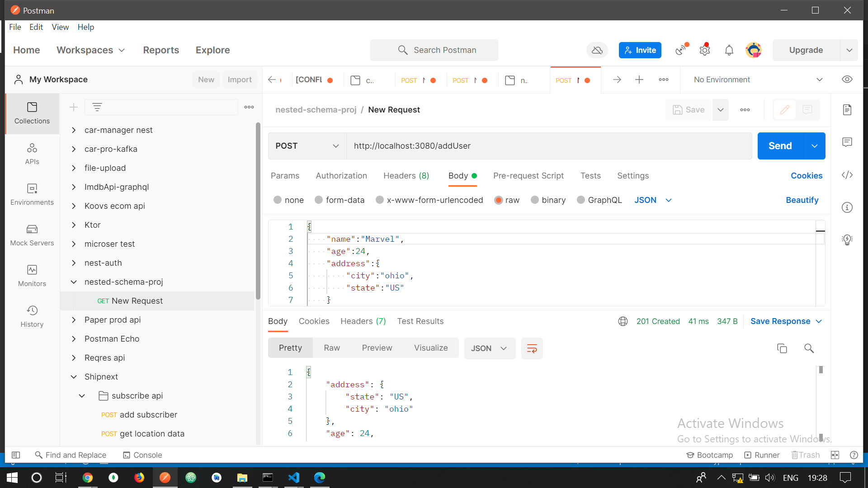868x488 pixels.
Task: Switch to the Authorization tab
Action: tap(341, 176)
